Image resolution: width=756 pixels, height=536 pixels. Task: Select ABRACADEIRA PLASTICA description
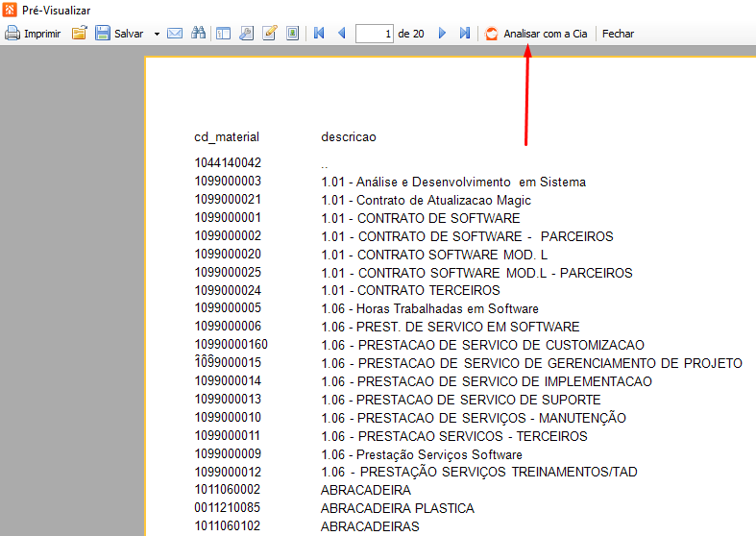pos(398,508)
